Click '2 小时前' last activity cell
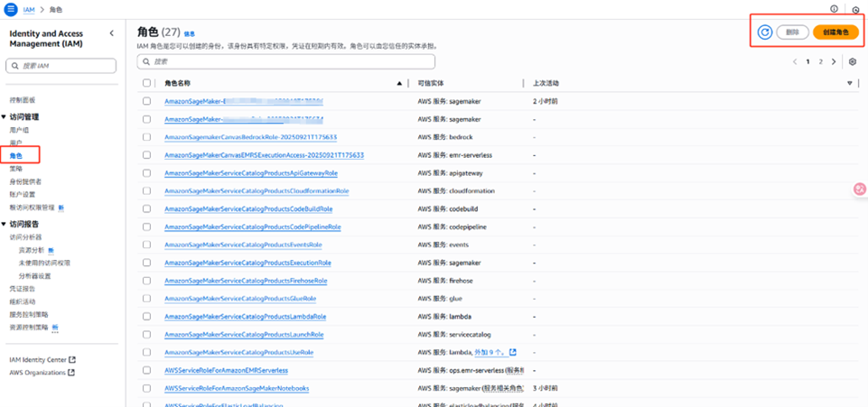Image resolution: width=868 pixels, height=407 pixels. pyautogui.click(x=546, y=102)
